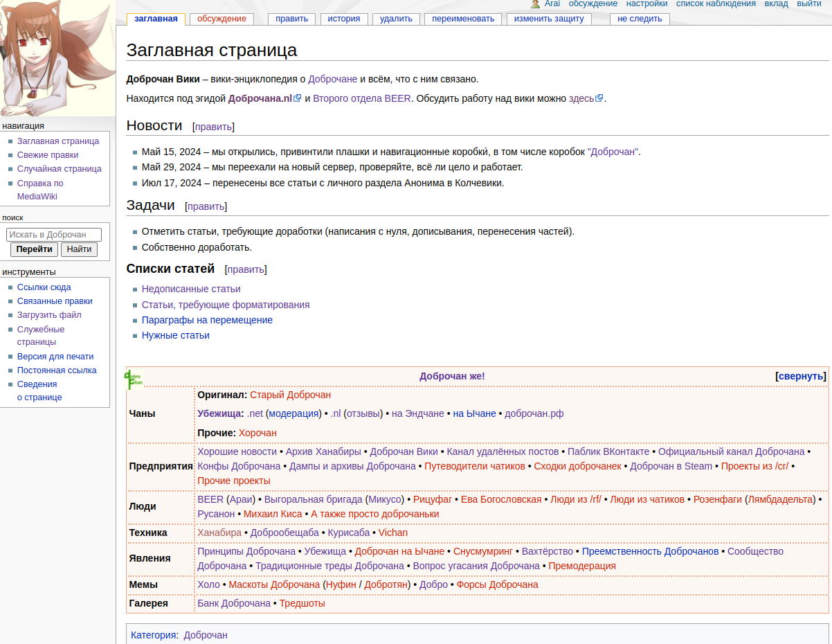Focus the "Искать в Доброчан" search field

[54, 235]
